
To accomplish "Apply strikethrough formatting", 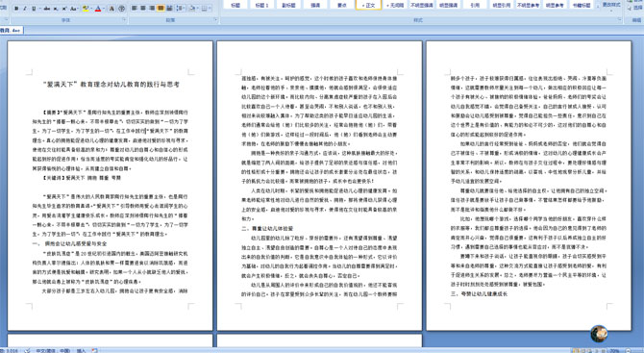I will [46, 9].
